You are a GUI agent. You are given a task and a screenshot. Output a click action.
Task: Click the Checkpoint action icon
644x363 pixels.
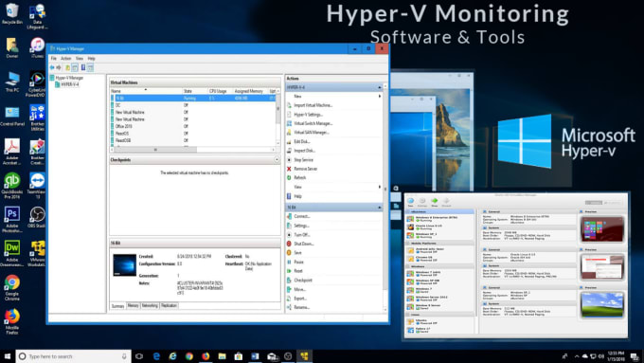289,280
